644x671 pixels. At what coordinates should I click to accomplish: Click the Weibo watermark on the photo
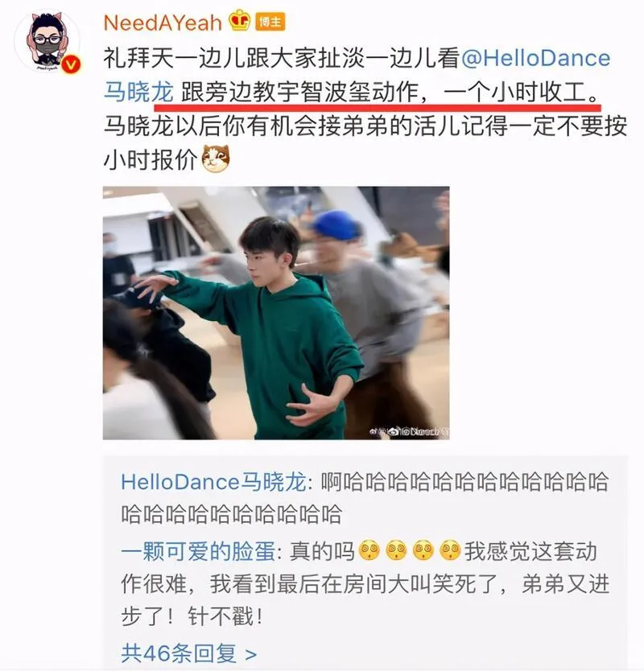click(x=408, y=432)
